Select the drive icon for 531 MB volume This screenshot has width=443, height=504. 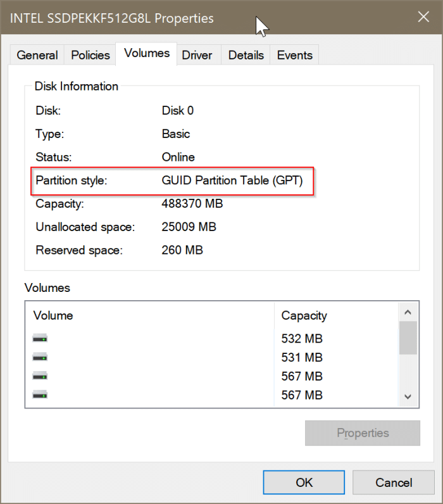click(x=40, y=357)
